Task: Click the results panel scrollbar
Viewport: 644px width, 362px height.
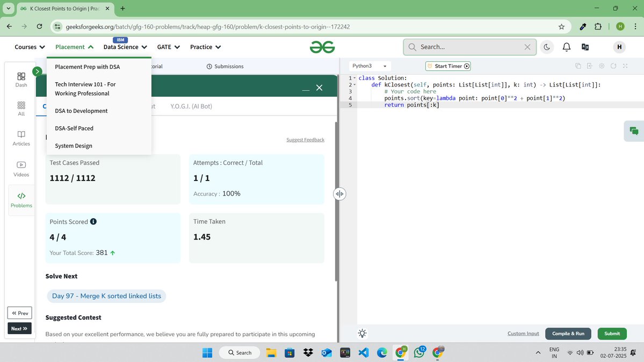Action: coord(337,201)
